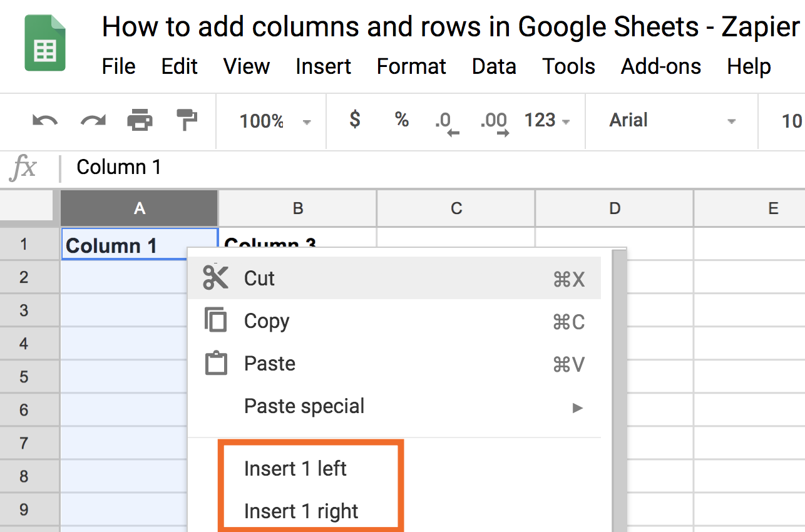Image resolution: width=805 pixels, height=532 pixels.
Task: Click the Google Sheets home logo
Action: click(x=44, y=43)
